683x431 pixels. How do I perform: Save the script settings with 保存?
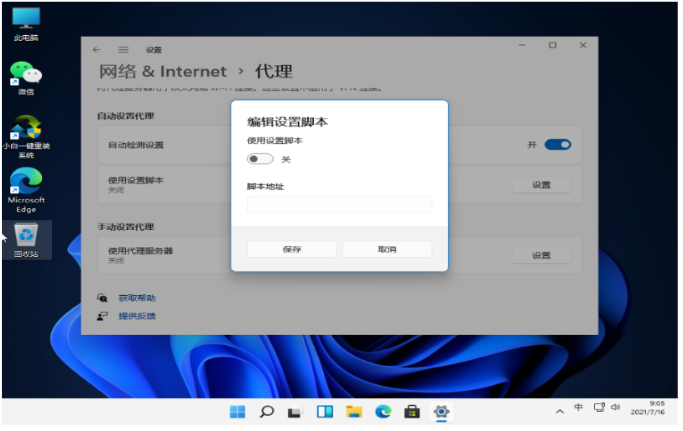pyautogui.click(x=293, y=250)
